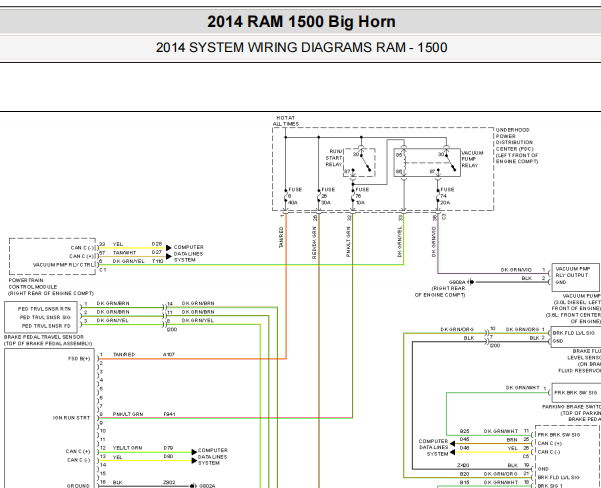Click ground point 'G908A'
The height and width of the screenshot is (488, 601).
point(457,282)
